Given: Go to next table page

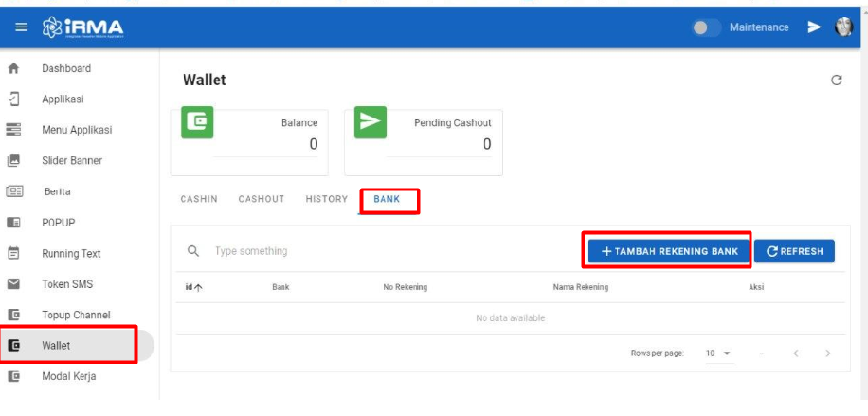Looking at the screenshot, I should (x=828, y=353).
